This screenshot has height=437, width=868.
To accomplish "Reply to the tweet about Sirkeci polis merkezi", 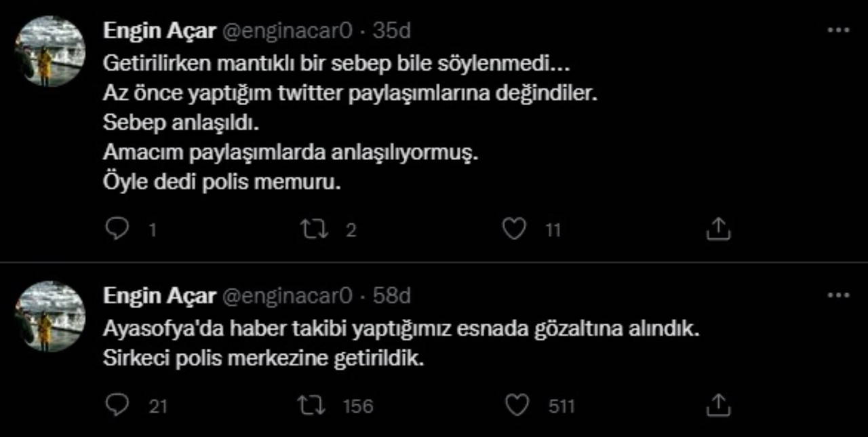I will coord(118,405).
